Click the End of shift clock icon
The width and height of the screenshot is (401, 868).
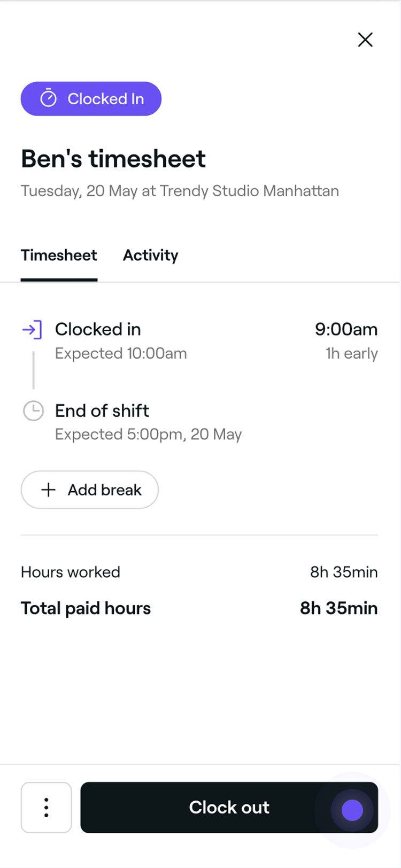(33, 411)
